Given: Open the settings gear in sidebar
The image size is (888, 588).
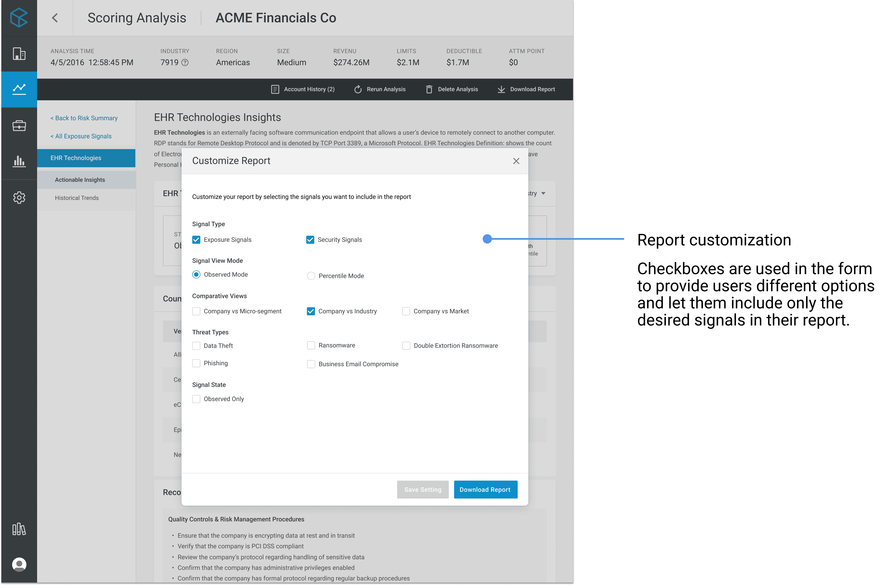Looking at the screenshot, I should tap(19, 198).
